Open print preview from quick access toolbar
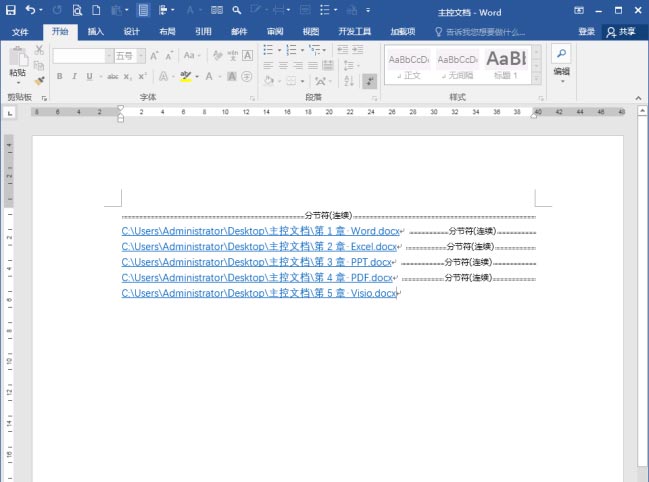 tap(77, 10)
